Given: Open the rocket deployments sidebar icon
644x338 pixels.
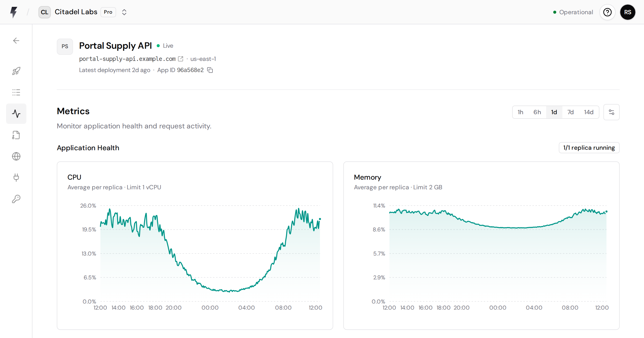Looking at the screenshot, I should point(16,71).
